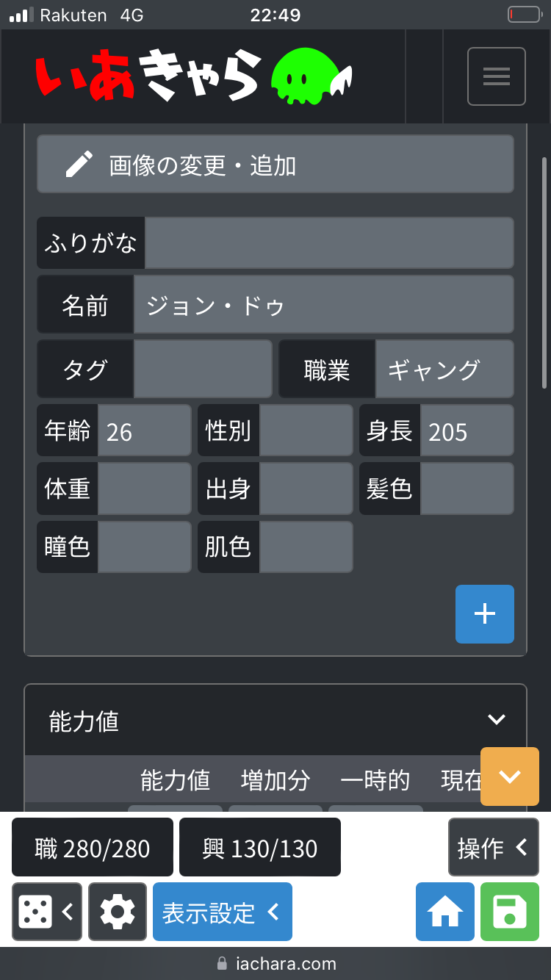
Task: Tap the green save floppy icon
Action: (x=509, y=912)
